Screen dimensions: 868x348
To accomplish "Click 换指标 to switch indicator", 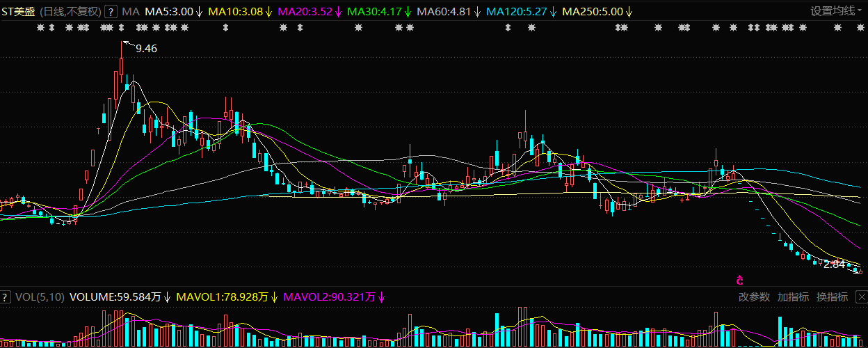I will pos(832,297).
